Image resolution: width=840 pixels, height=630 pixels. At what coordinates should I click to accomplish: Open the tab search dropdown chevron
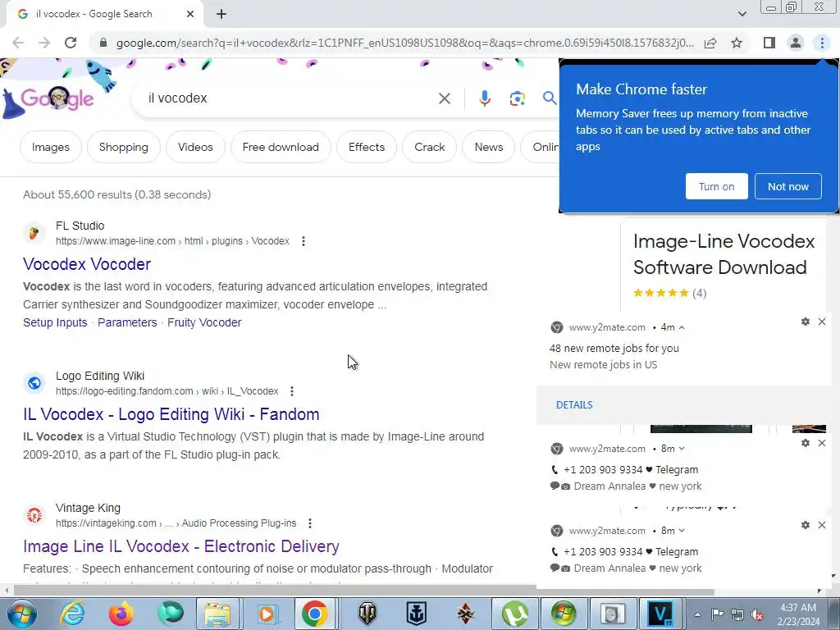[x=742, y=14]
